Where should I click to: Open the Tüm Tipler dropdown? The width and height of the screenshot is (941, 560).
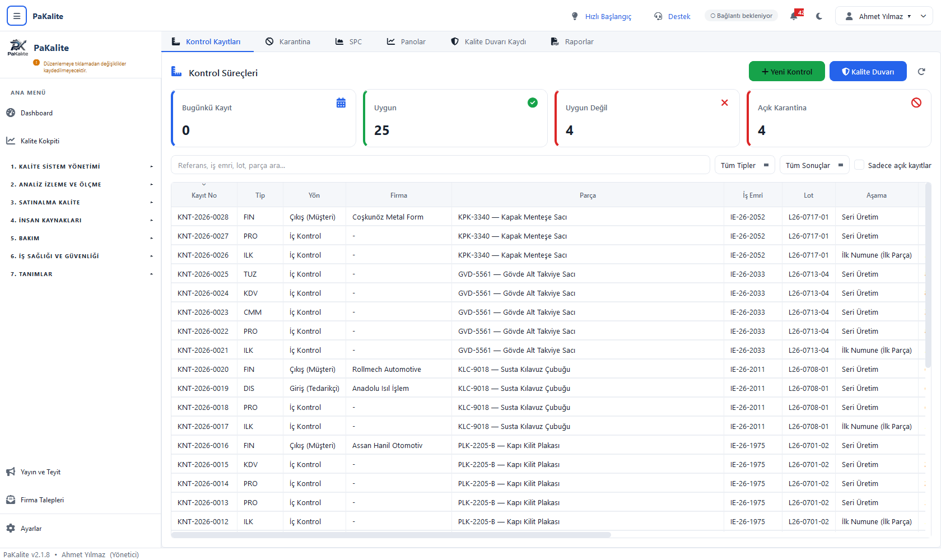(745, 165)
